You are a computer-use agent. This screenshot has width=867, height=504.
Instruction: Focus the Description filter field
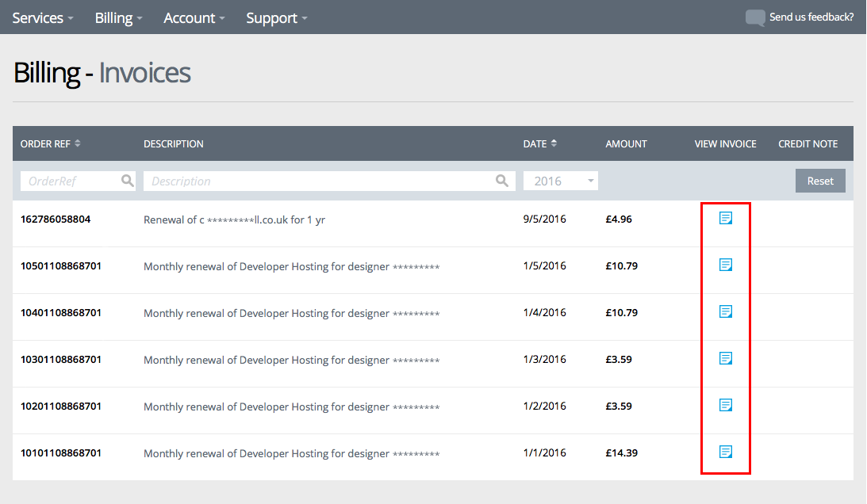pos(329,181)
